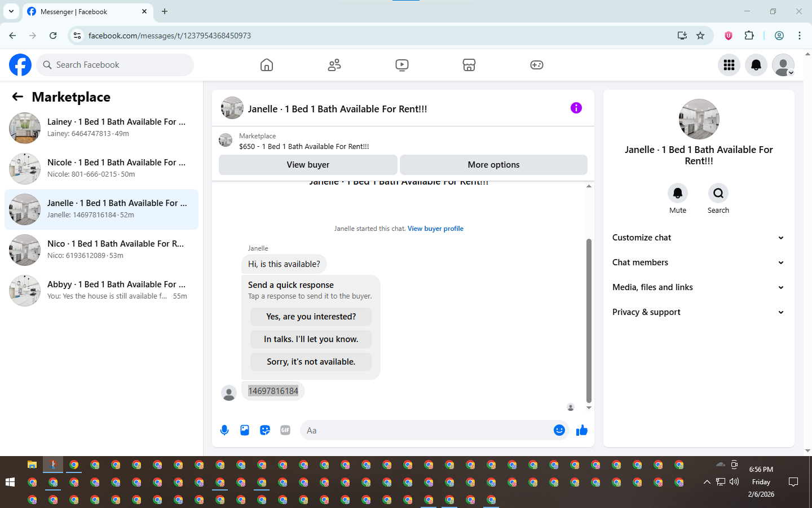Show hidden tray icons chevron

(x=707, y=482)
